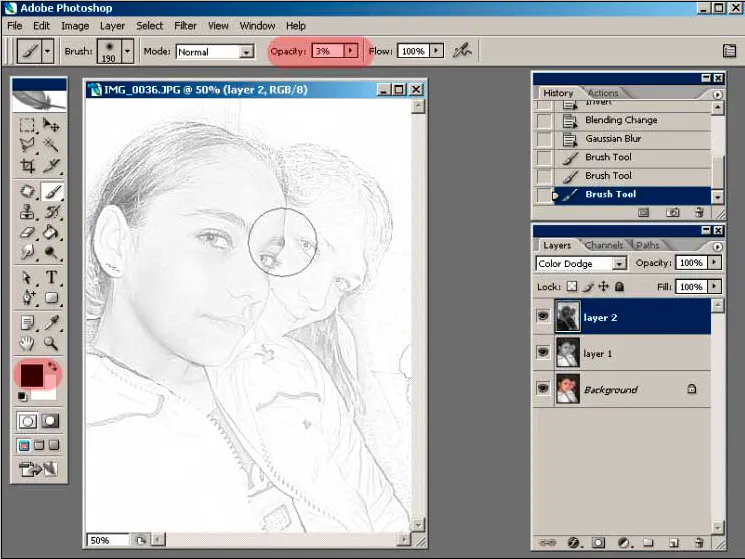Open brush Opacity slider arrow in options bar
745x559 pixels.
351,50
